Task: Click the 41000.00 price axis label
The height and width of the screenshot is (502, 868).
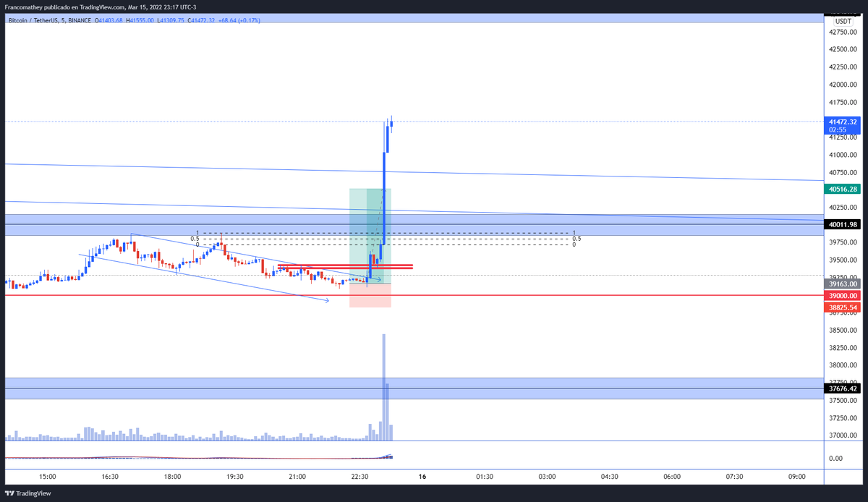Action: point(843,155)
